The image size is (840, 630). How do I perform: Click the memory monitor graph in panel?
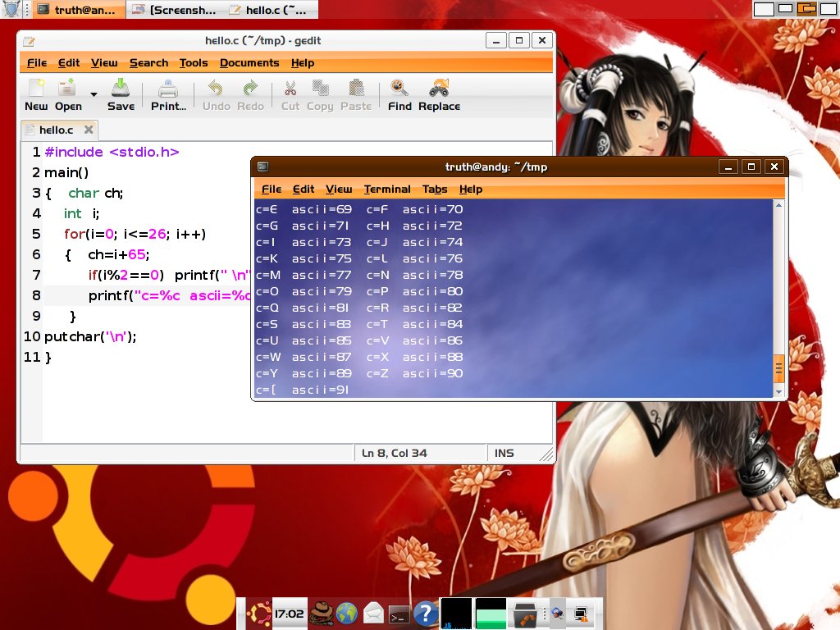491,614
